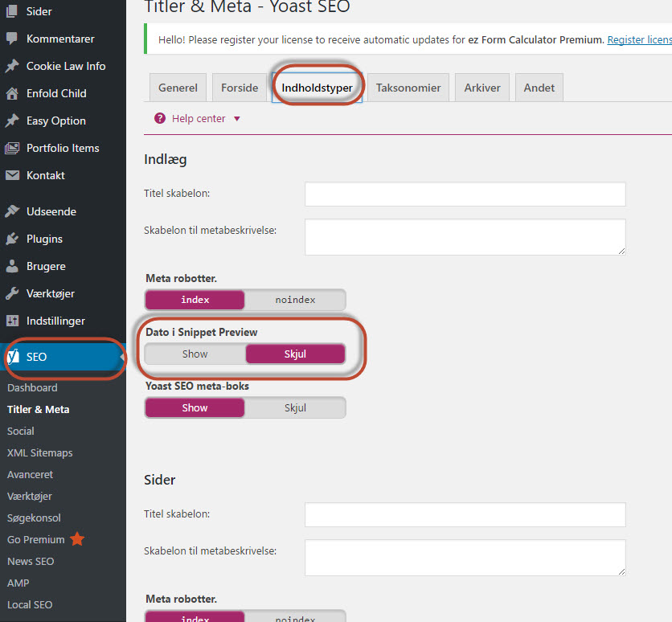Switch to the Taksonomier tab

coord(408,88)
